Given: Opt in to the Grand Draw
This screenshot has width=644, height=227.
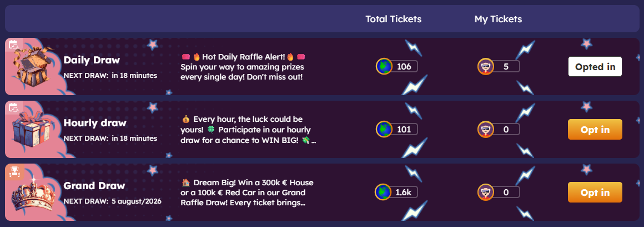Looking at the screenshot, I should tap(595, 193).
